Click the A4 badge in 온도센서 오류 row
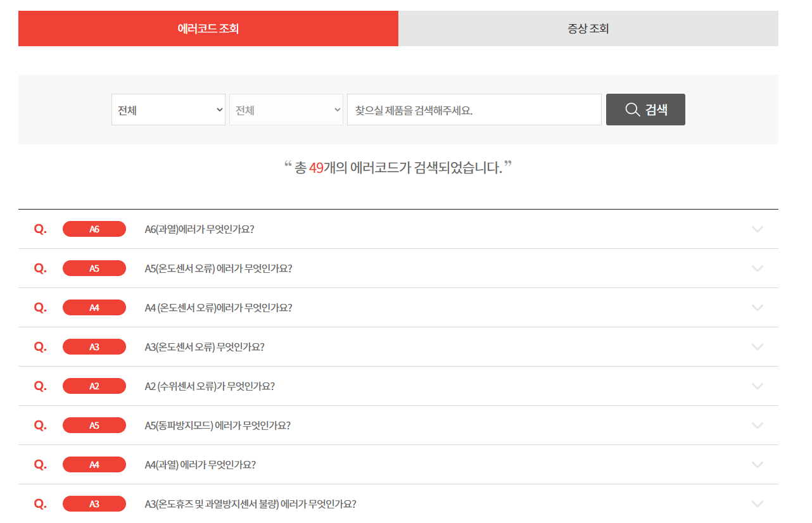Screen dimensions: 812x523 click(x=94, y=308)
